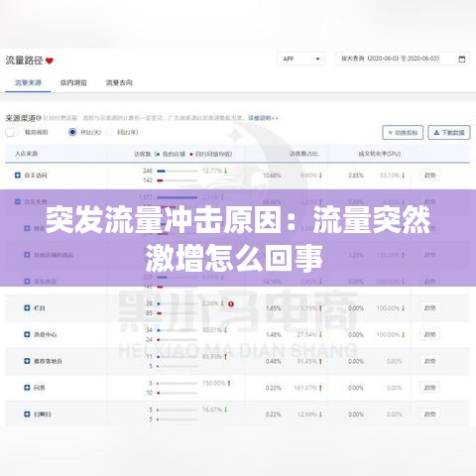Click the 1.48% share in 消息中心 row
476x476 pixels.
[274, 334]
